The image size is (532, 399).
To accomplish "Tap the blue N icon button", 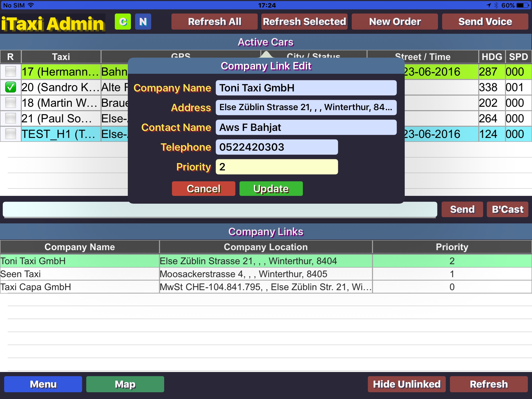I will pos(143,22).
